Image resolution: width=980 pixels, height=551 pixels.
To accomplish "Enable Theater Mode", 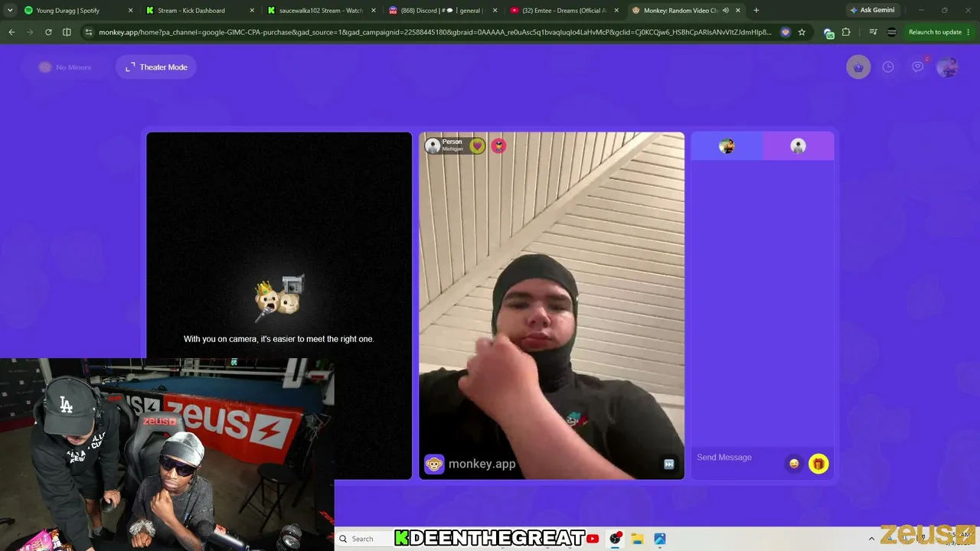I will click(156, 67).
